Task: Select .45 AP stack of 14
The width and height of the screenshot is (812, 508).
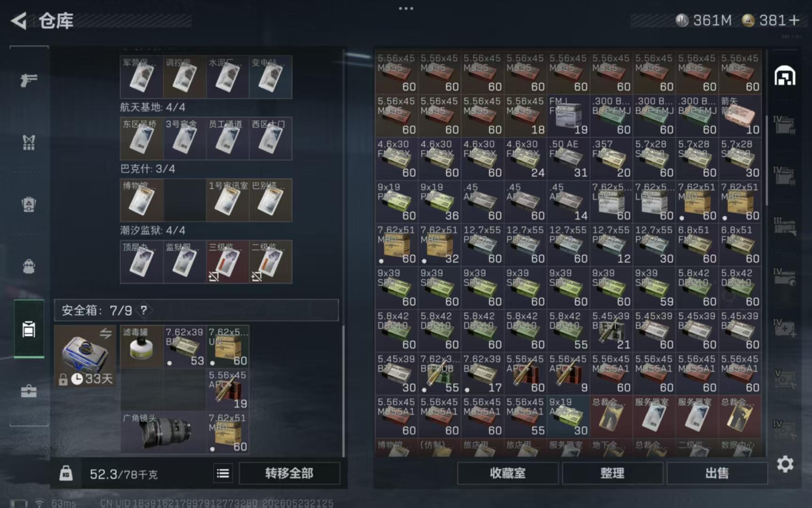Action: tap(568, 202)
